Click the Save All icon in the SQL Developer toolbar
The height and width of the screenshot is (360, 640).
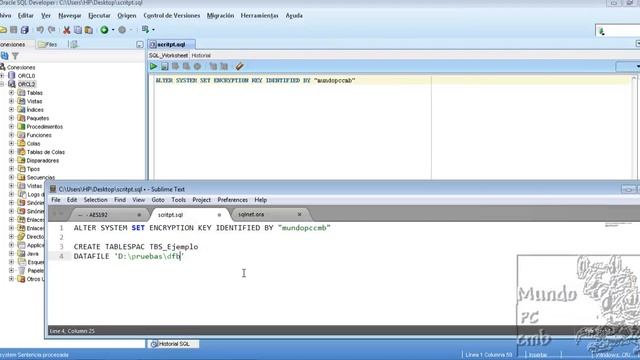25,30
